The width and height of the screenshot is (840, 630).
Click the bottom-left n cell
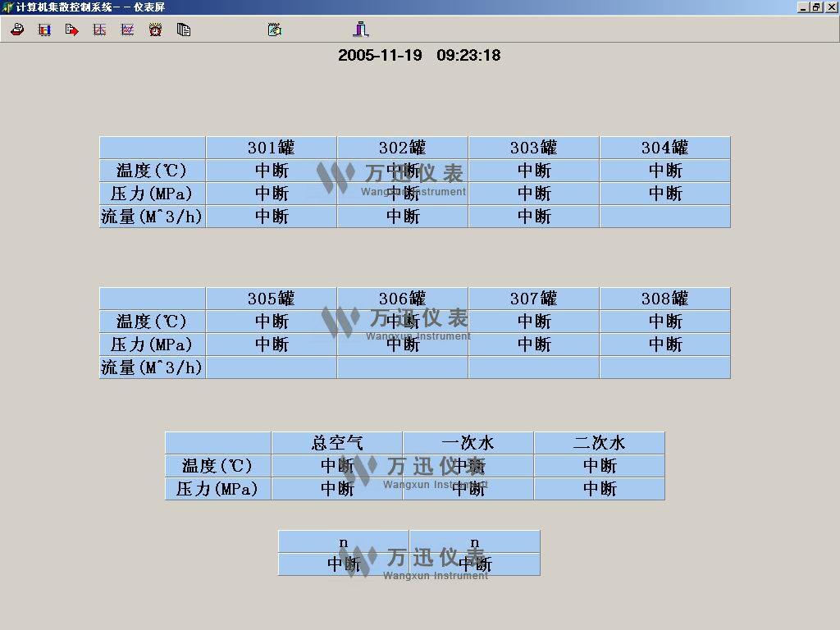tap(343, 541)
